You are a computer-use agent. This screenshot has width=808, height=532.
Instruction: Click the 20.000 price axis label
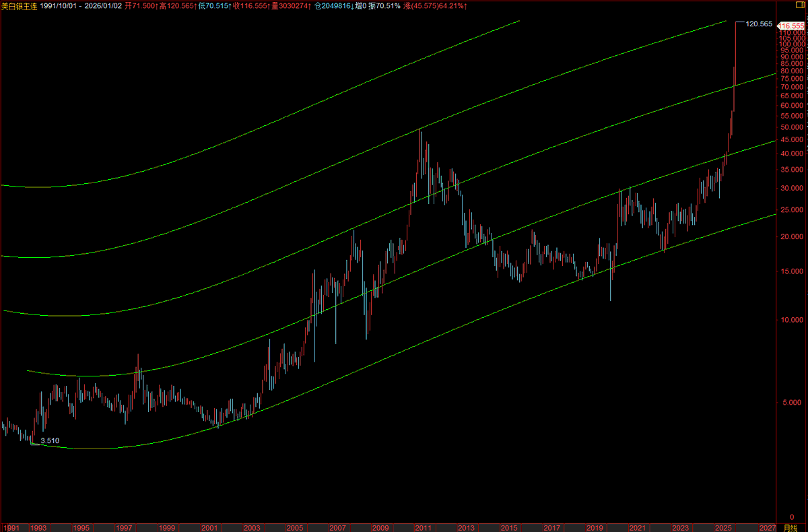(x=793, y=236)
